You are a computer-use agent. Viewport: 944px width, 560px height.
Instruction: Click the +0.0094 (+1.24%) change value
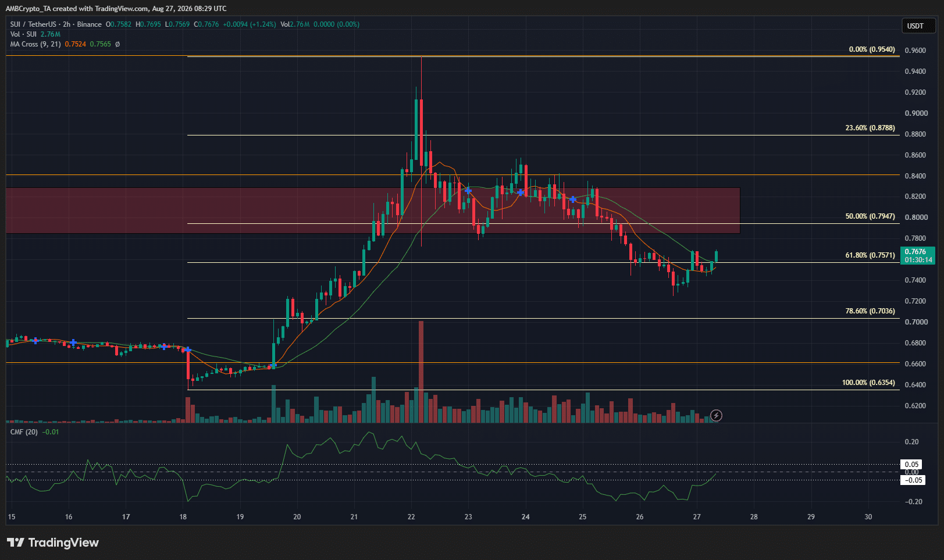coord(250,24)
